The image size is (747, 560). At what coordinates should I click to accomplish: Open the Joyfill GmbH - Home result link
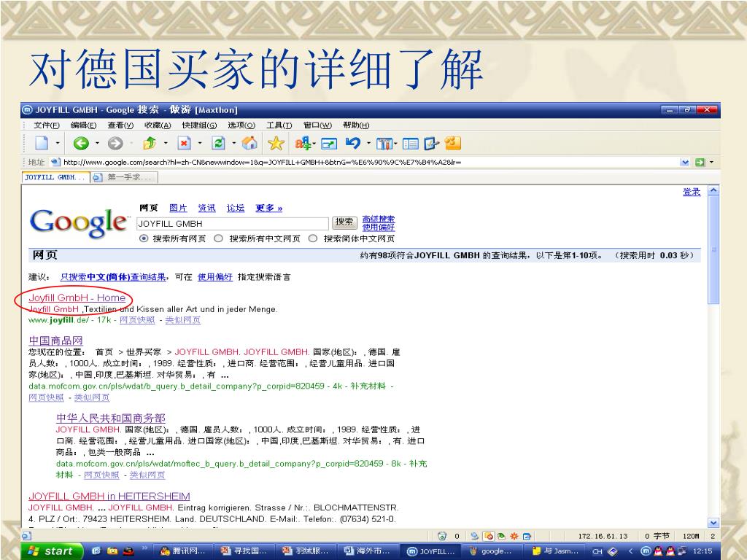(x=77, y=298)
